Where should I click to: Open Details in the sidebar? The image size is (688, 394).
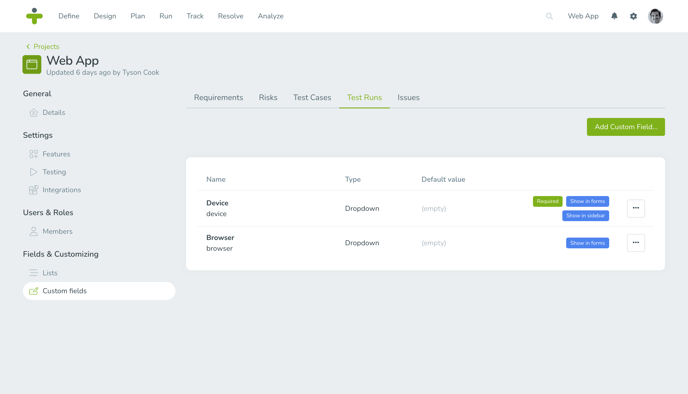point(54,113)
